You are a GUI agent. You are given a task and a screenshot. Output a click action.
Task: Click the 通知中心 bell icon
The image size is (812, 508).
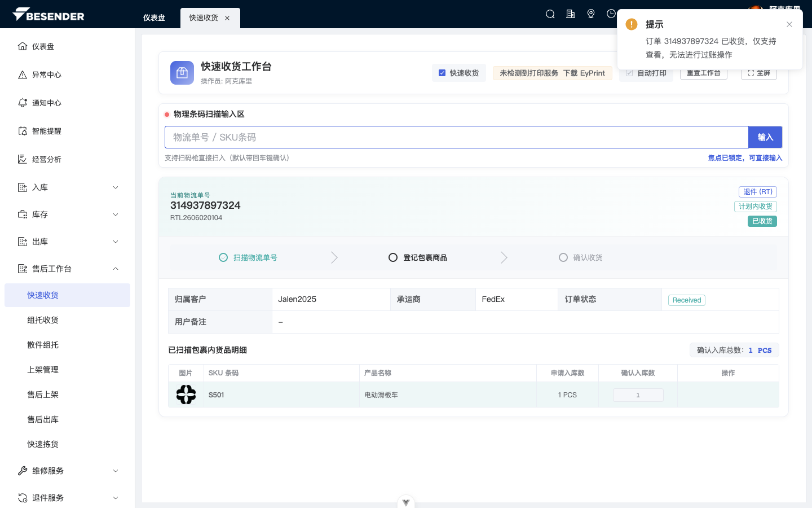23,103
